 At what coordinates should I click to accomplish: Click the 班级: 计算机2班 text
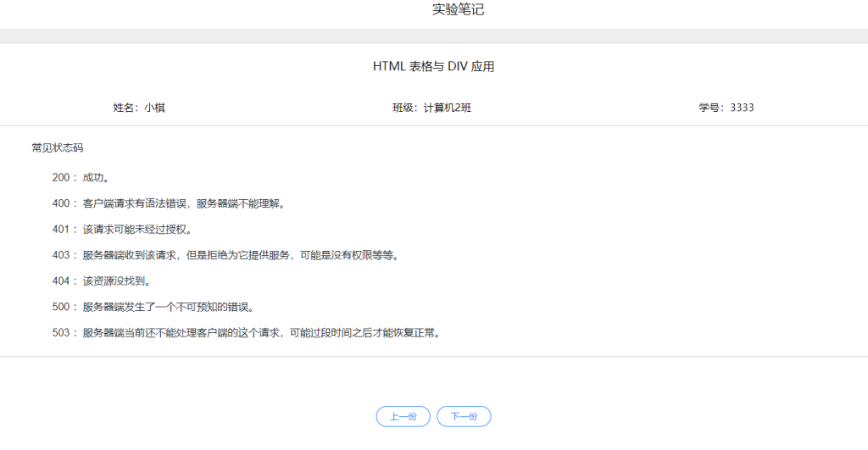(431, 108)
